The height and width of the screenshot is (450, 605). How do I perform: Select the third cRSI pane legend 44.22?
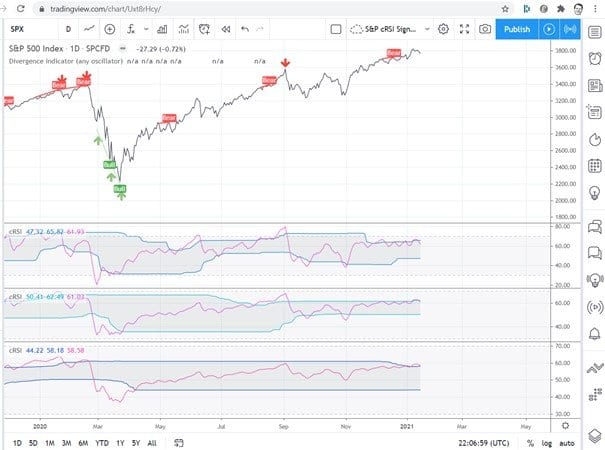34,350
